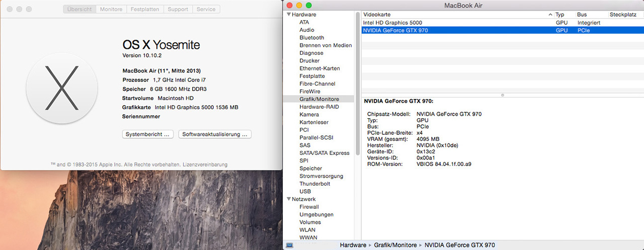Select Kamera in the sidebar
Image resolution: width=644 pixels, height=250 pixels.
[x=309, y=115]
